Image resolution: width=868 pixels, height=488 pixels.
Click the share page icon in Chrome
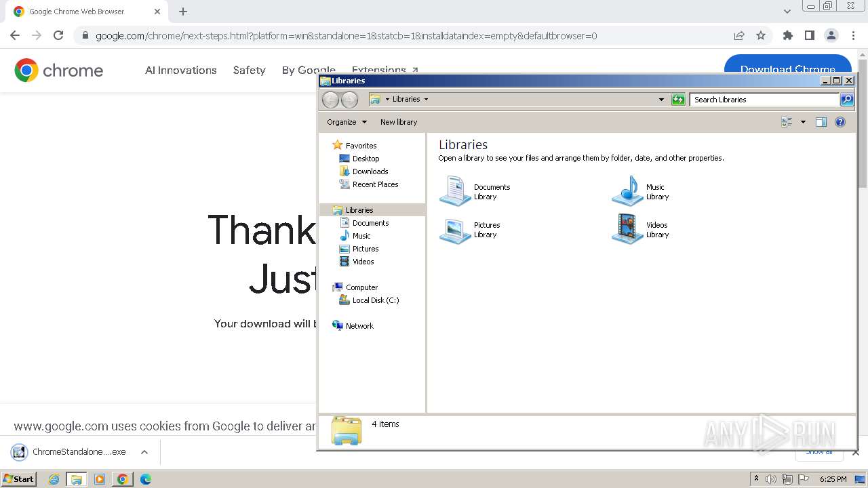pos(739,35)
